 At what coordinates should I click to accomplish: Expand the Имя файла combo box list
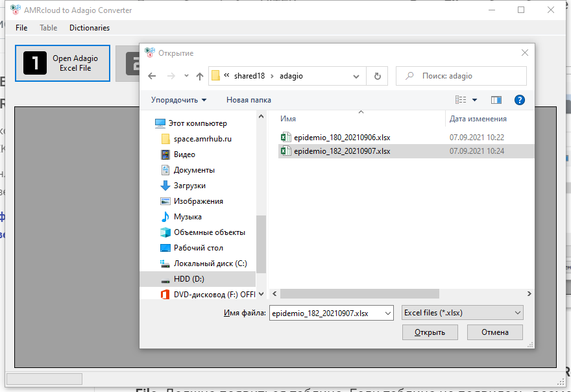click(388, 313)
